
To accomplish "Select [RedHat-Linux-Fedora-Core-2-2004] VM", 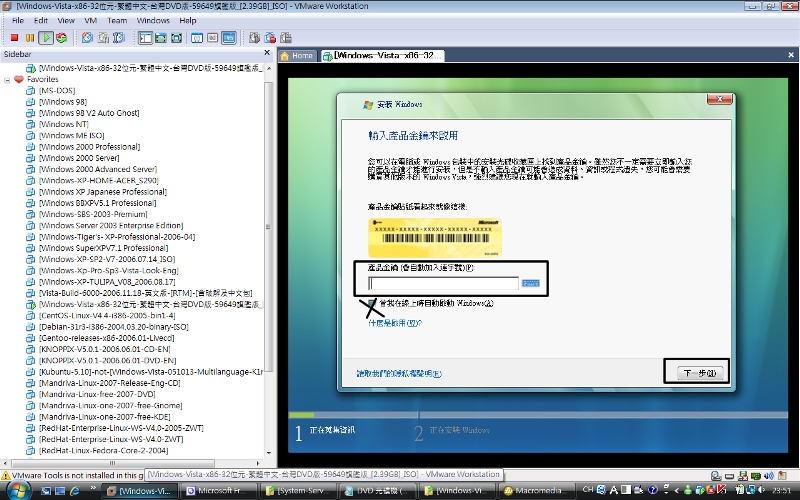I will [x=104, y=450].
